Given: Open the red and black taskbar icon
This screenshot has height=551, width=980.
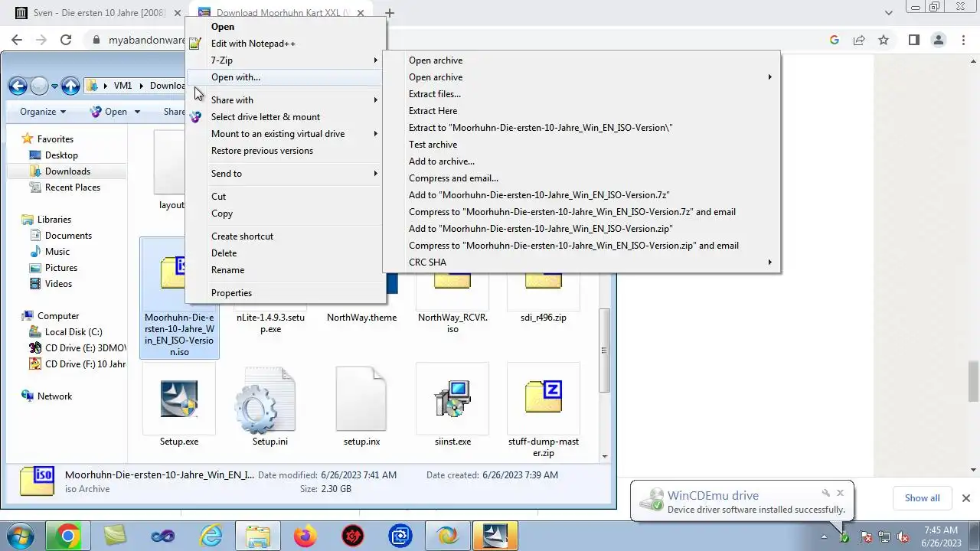Looking at the screenshot, I should click(x=352, y=536).
